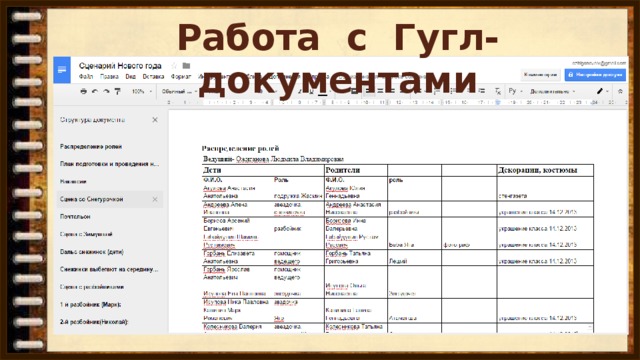The width and height of the screenshot is (640, 360).
Task: Open the 100% zoom dropdown
Action: pos(142,91)
